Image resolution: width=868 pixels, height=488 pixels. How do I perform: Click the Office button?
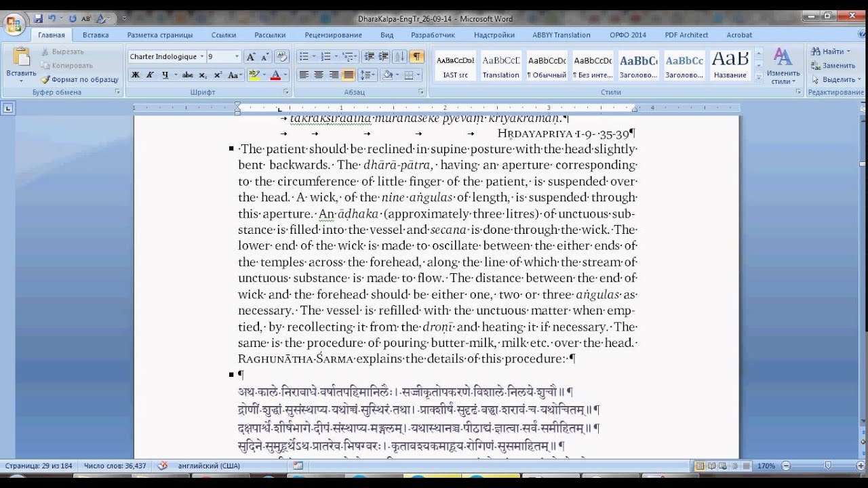[x=14, y=24]
